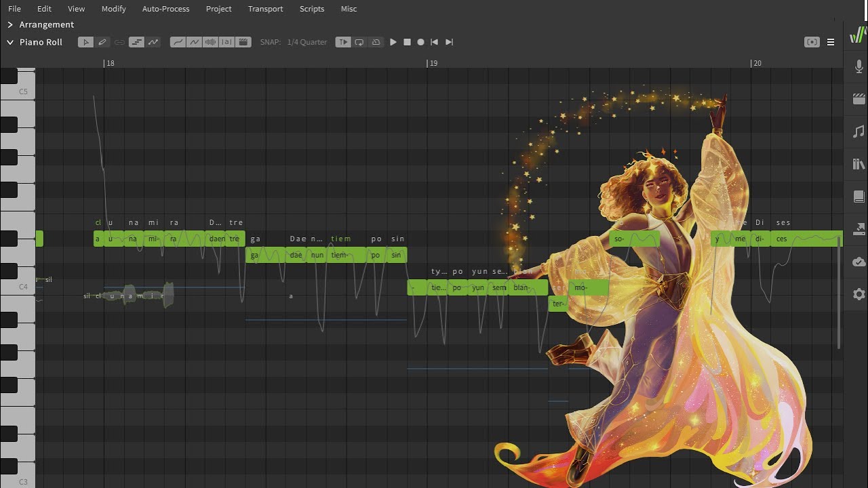Toggle pitch curve display icon
This screenshot has width=868, height=488.
pos(153,42)
